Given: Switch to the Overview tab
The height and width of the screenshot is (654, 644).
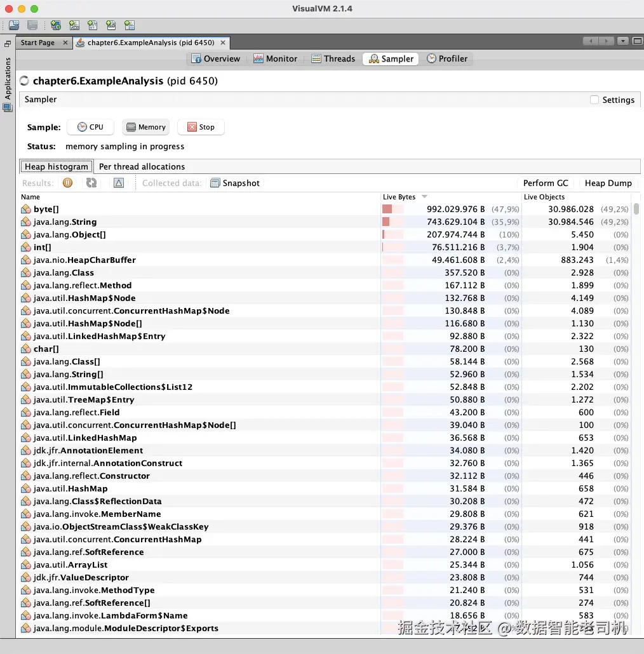Looking at the screenshot, I should tap(216, 58).
